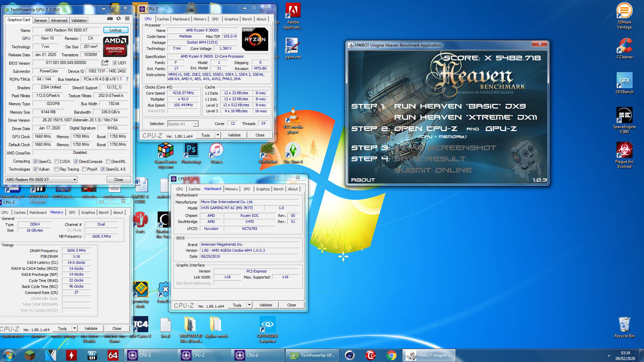Click Close button in GPU-Z
The image size is (644, 362).
tap(118, 180)
